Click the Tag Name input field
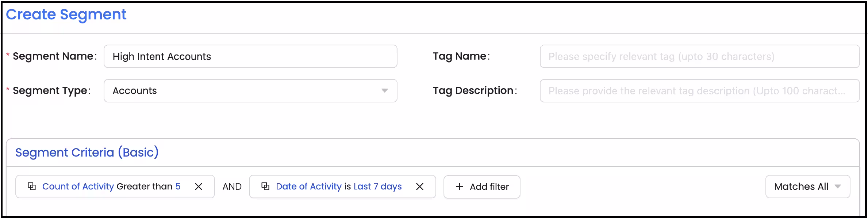This screenshot has width=868, height=218. [x=700, y=56]
